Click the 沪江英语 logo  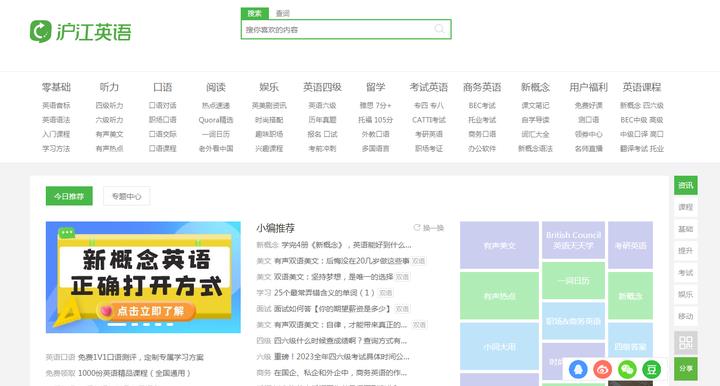click(x=80, y=31)
